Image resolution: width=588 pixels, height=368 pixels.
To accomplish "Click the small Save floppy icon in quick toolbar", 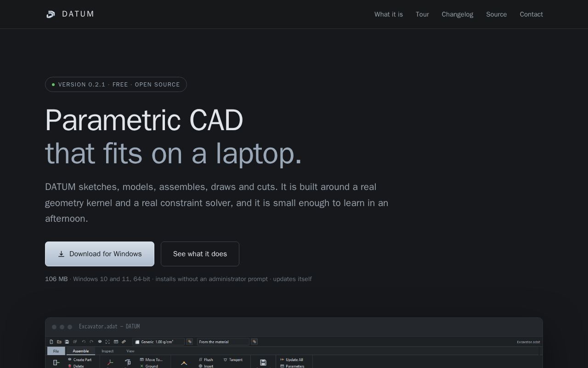I will (67, 342).
